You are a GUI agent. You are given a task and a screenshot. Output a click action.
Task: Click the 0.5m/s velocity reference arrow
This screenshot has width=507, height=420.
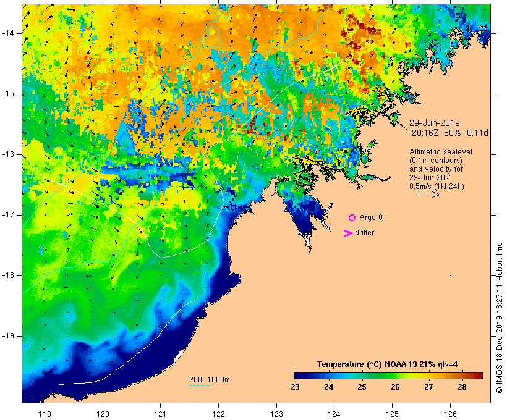pos(428,195)
